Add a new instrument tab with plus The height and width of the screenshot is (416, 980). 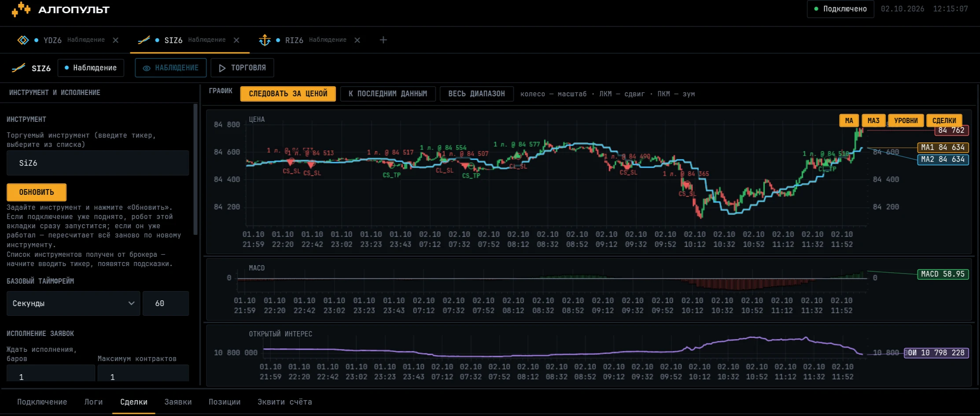383,40
